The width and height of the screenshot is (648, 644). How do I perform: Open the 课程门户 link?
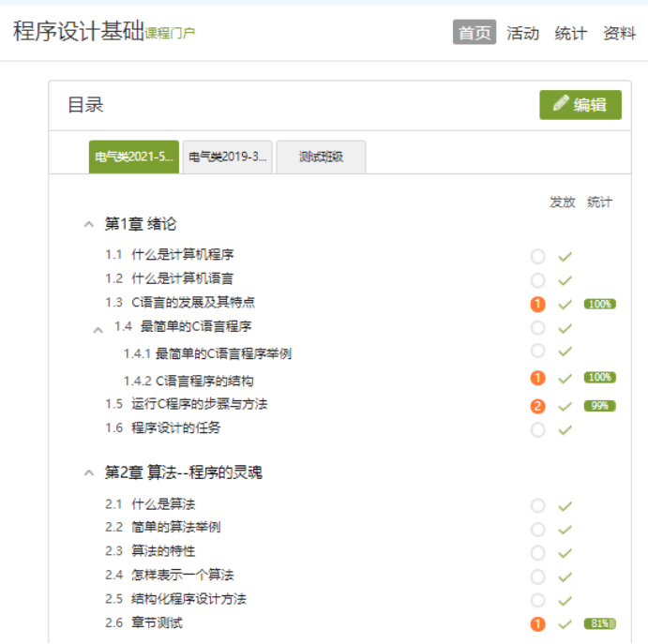170,35
